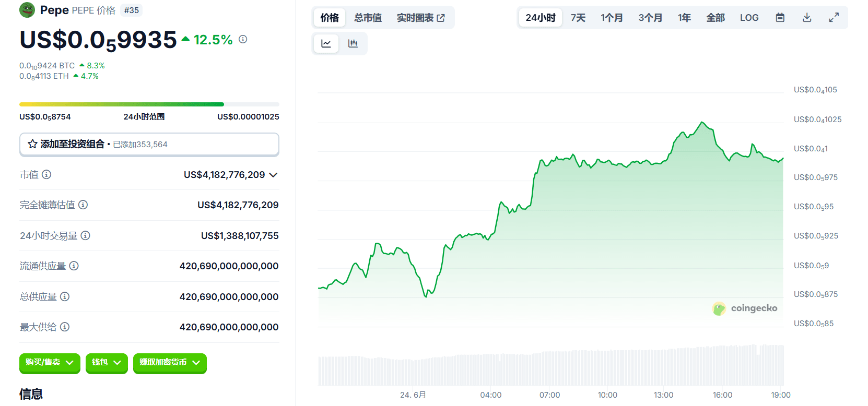
Task: Show info tooltip for 流通供应量
Action: click(74, 266)
